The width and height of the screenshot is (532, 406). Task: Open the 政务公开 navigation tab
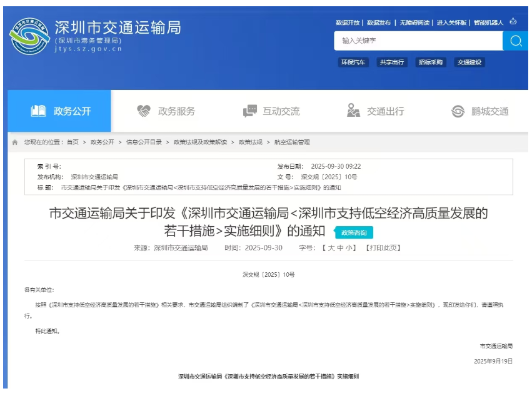[60, 111]
